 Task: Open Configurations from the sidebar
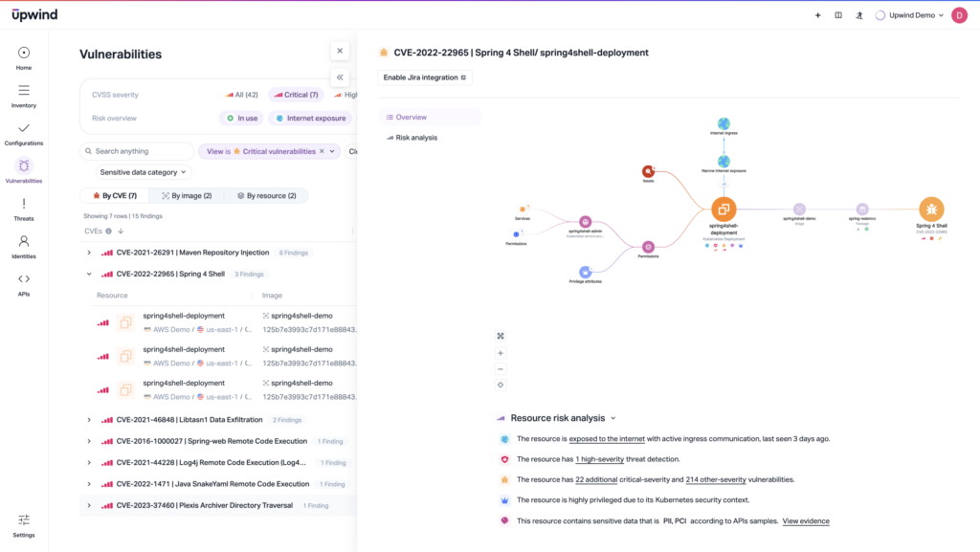point(24,134)
